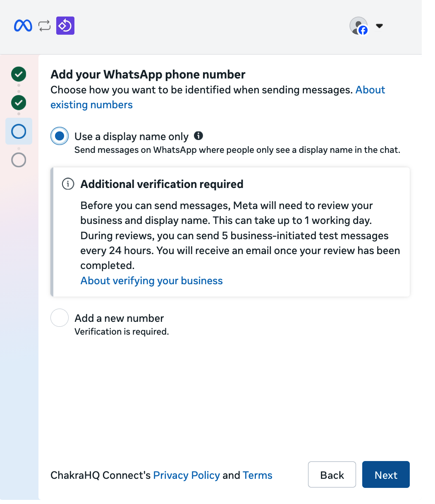Open 'About existing numbers' link
Image resolution: width=435 pixels, height=504 pixels.
[x=91, y=105]
